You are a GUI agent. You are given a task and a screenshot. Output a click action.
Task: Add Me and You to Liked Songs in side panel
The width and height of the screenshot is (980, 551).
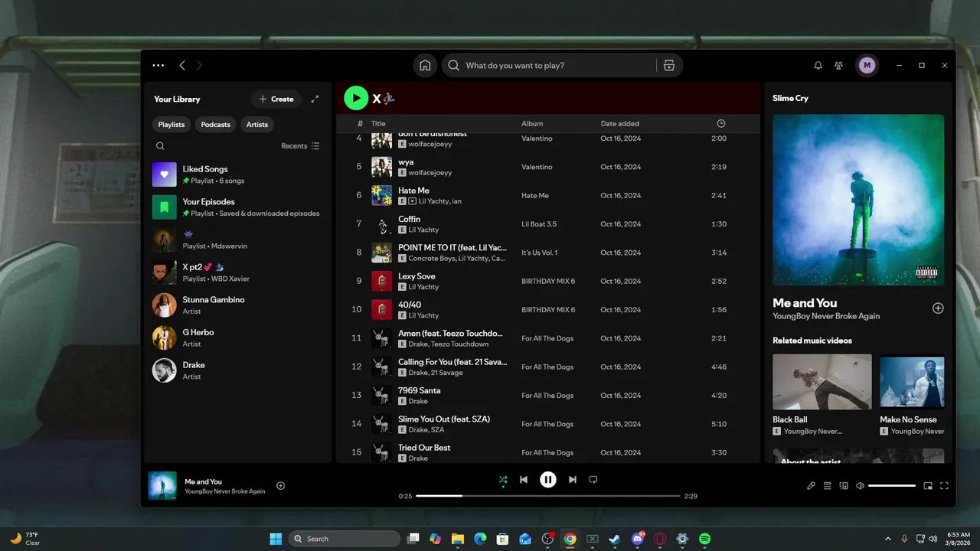[x=938, y=308]
